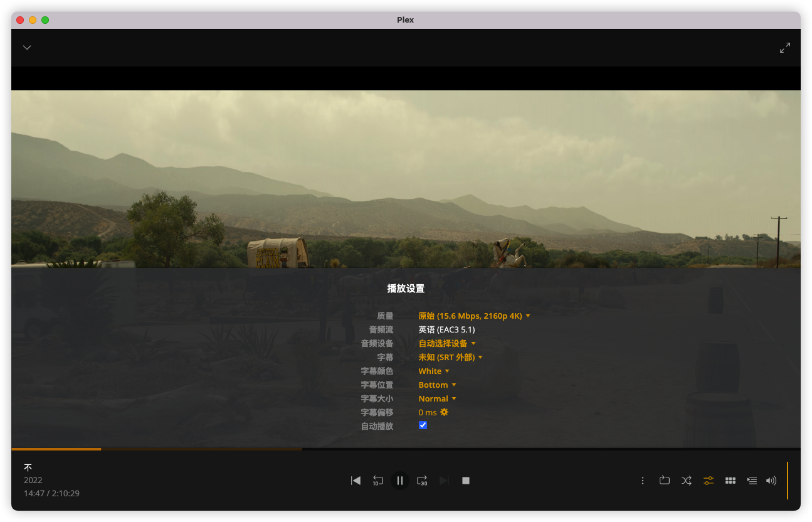This screenshot has width=812, height=522.
Task: Rewind 10 seconds
Action: pos(377,481)
